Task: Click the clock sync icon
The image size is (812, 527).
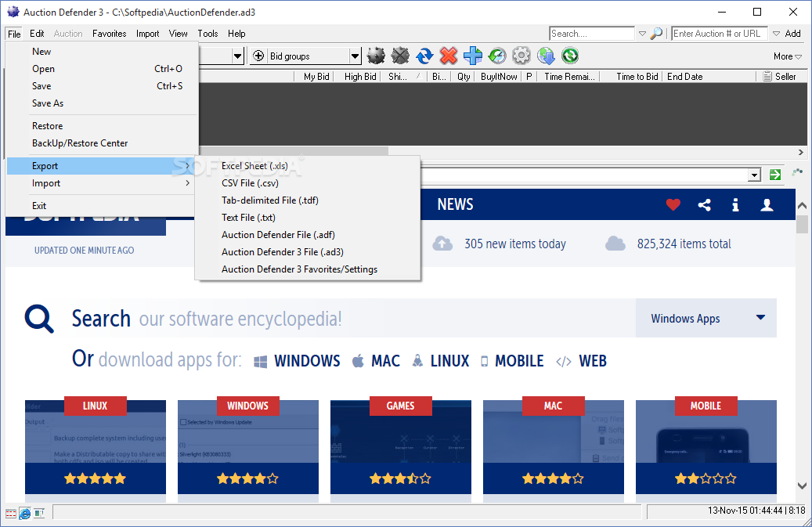Action: (497, 56)
